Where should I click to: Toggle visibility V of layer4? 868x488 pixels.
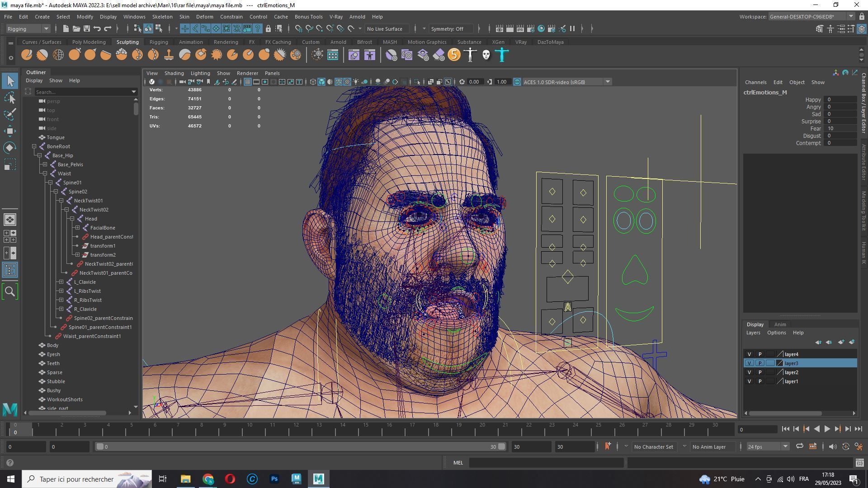[749, 354]
